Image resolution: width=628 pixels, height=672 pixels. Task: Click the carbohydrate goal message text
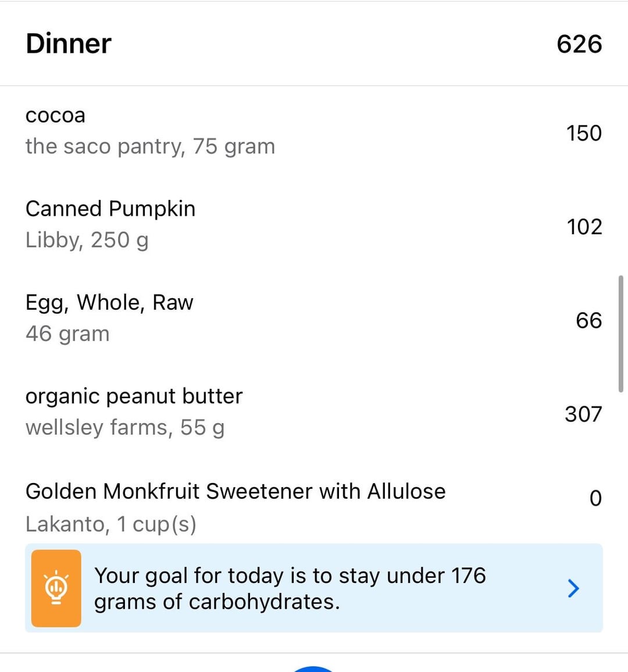tap(290, 588)
